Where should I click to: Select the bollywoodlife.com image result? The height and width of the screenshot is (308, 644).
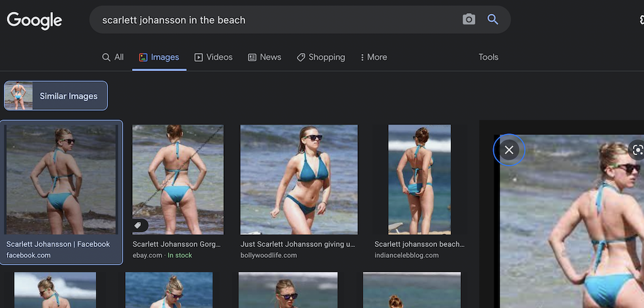299,179
